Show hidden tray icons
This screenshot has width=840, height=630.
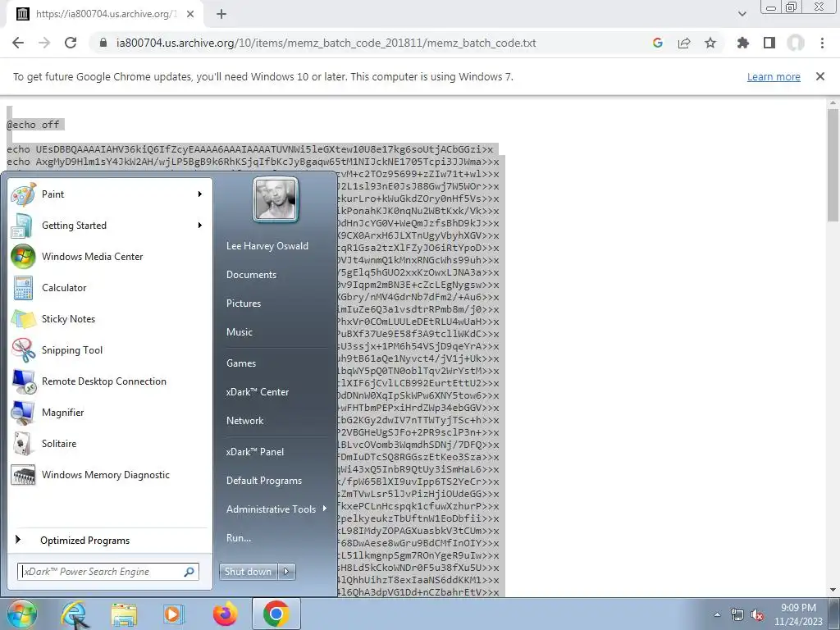[x=717, y=615]
